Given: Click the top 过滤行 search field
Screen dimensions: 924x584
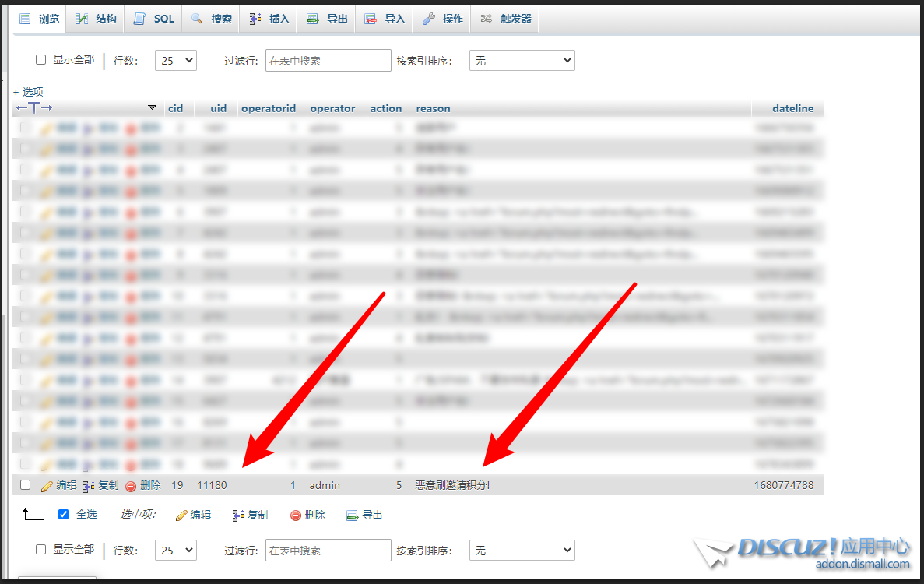Looking at the screenshot, I should point(328,61).
